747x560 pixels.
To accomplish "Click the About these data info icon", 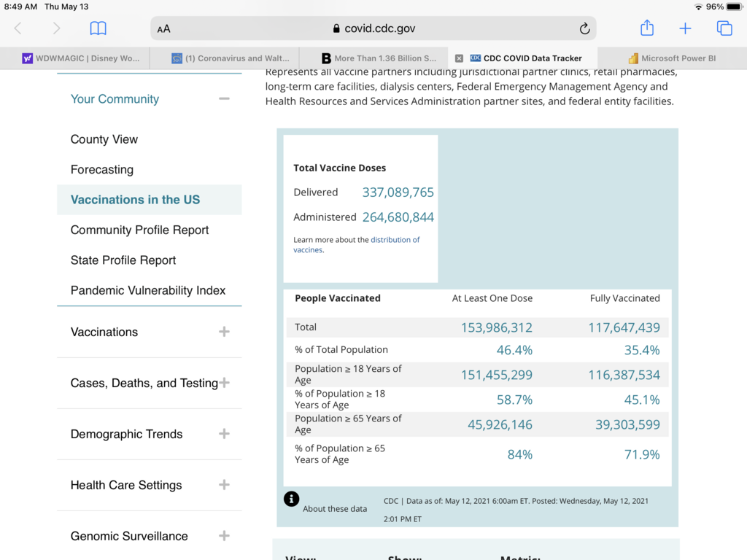I will [x=291, y=499].
